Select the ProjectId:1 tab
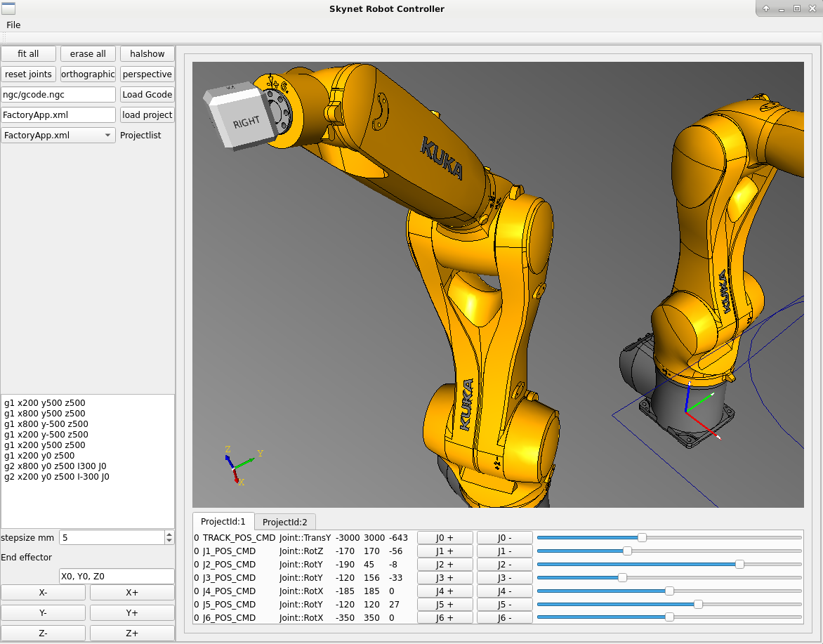The width and height of the screenshot is (823, 644). (x=223, y=521)
